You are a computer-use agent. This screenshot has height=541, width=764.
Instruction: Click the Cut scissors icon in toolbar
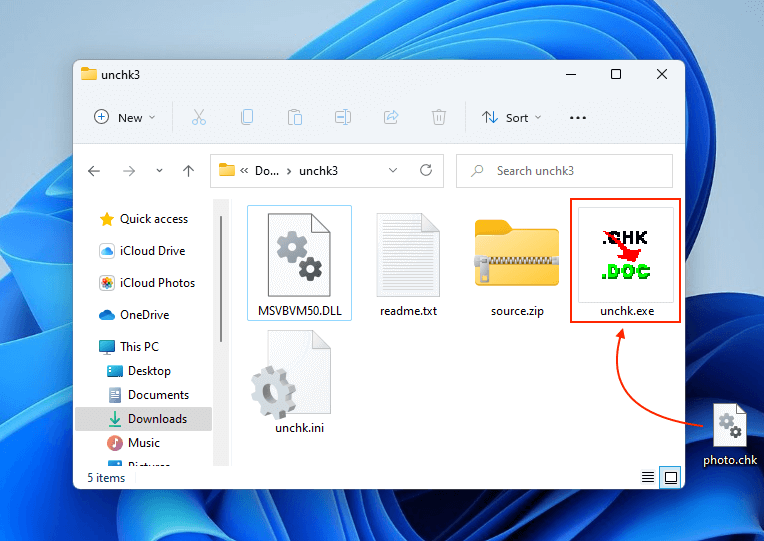[x=198, y=117]
